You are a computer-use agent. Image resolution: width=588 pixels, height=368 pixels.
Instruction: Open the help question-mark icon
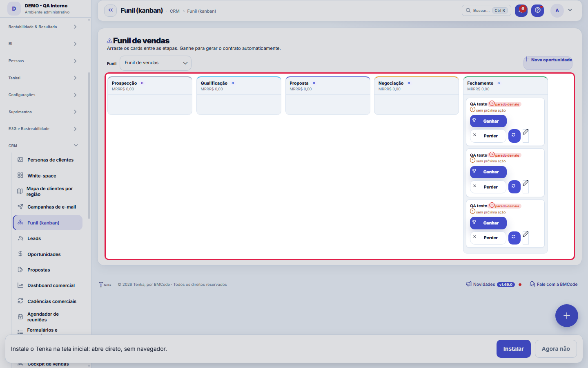click(537, 10)
